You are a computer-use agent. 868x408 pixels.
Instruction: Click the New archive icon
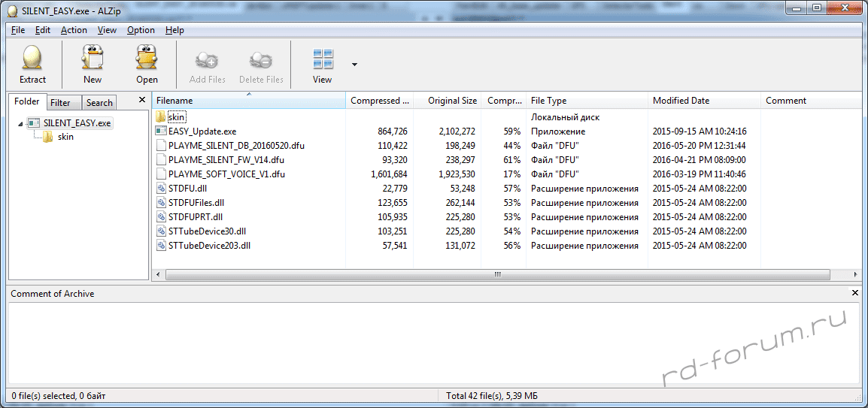(93, 58)
